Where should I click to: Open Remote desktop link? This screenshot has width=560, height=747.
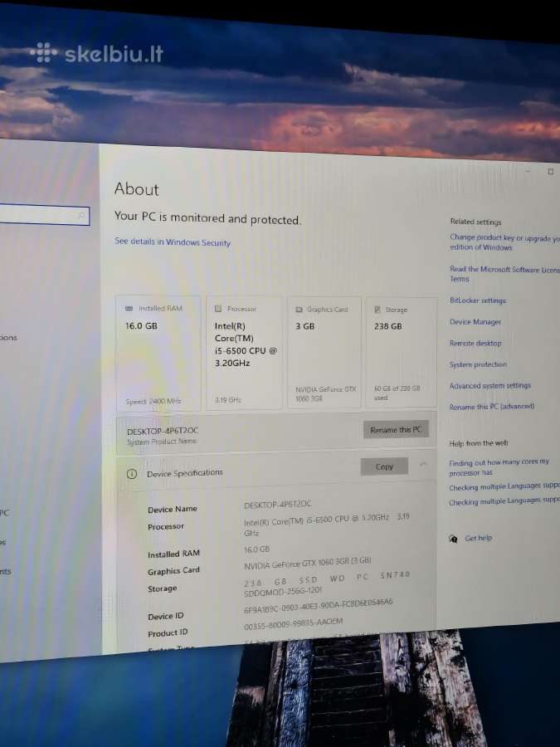pyautogui.click(x=475, y=343)
